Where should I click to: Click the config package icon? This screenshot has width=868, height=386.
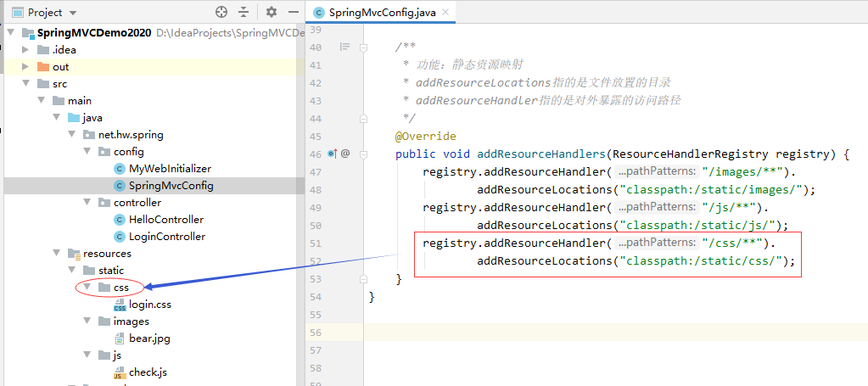click(x=104, y=152)
